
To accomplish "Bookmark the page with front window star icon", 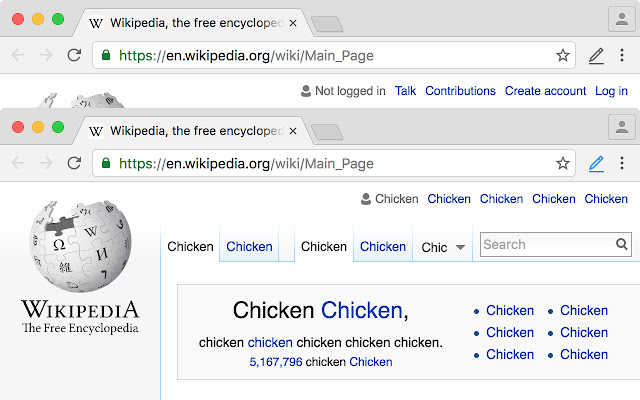I will coord(563,163).
